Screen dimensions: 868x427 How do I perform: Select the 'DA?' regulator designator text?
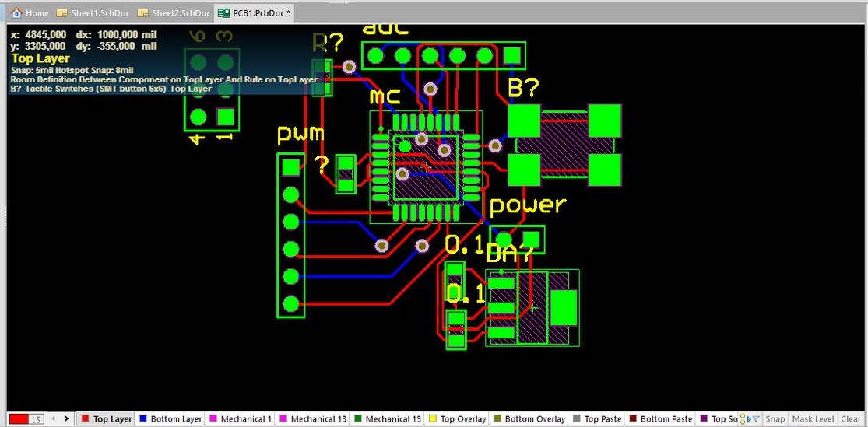point(508,254)
